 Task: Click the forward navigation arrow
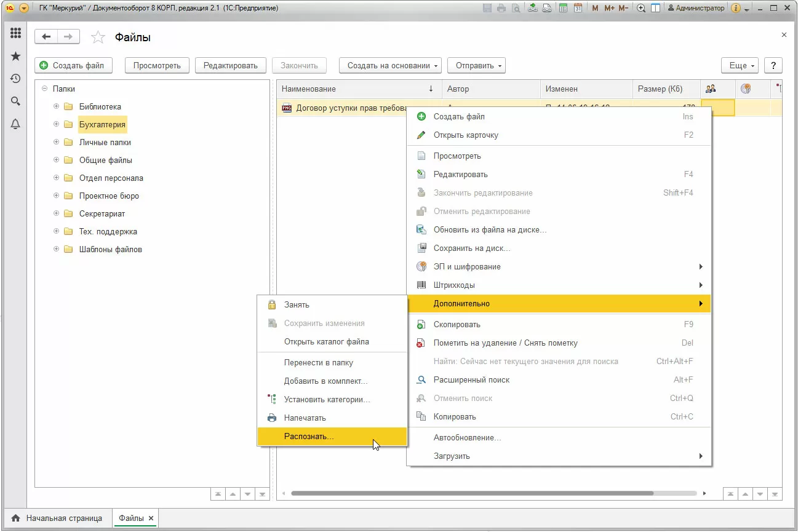point(68,37)
